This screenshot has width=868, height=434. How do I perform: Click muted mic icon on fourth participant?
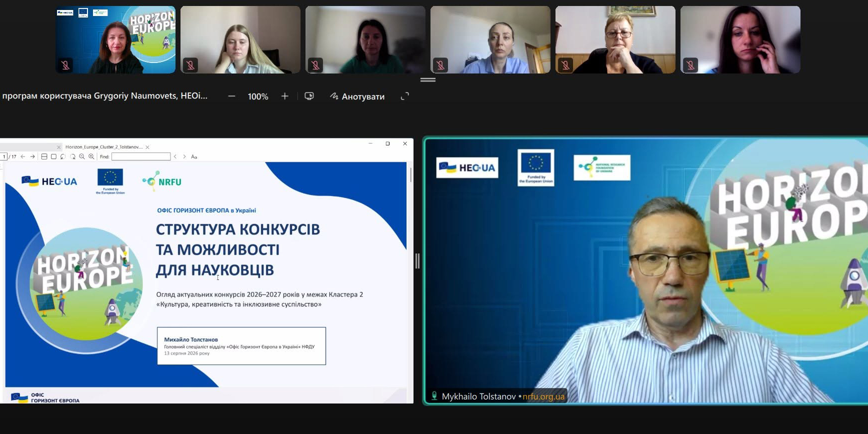pos(440,65)
